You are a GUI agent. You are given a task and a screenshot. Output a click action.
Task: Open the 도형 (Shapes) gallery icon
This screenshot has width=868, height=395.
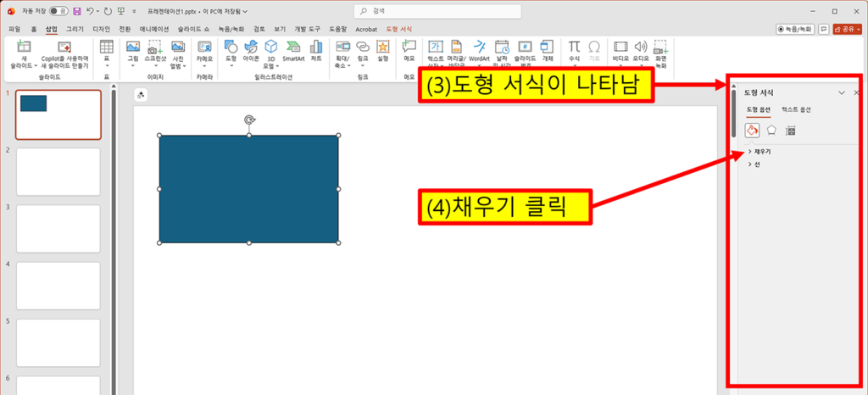pyautogui.click(x=231, y=47)
